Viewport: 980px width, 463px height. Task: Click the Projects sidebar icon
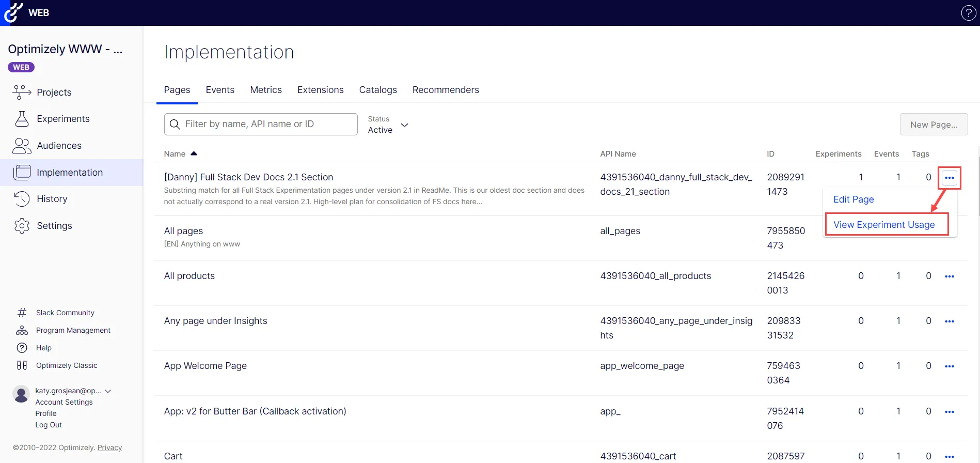pyautogui.click(x=22, y=92)
